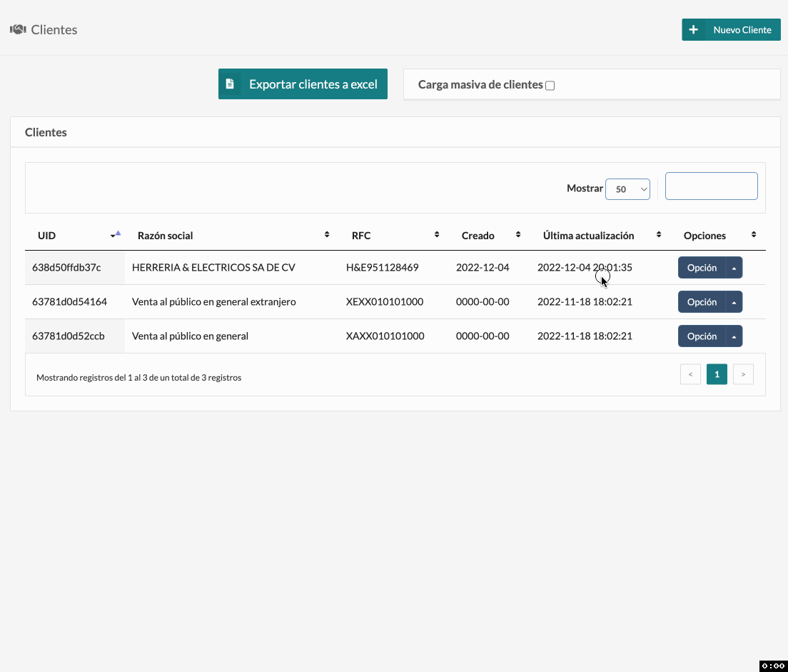Click the plus icon on Nuevo Cliente
The width and height of the screenshot is (788, 672).
coord(693,29)
